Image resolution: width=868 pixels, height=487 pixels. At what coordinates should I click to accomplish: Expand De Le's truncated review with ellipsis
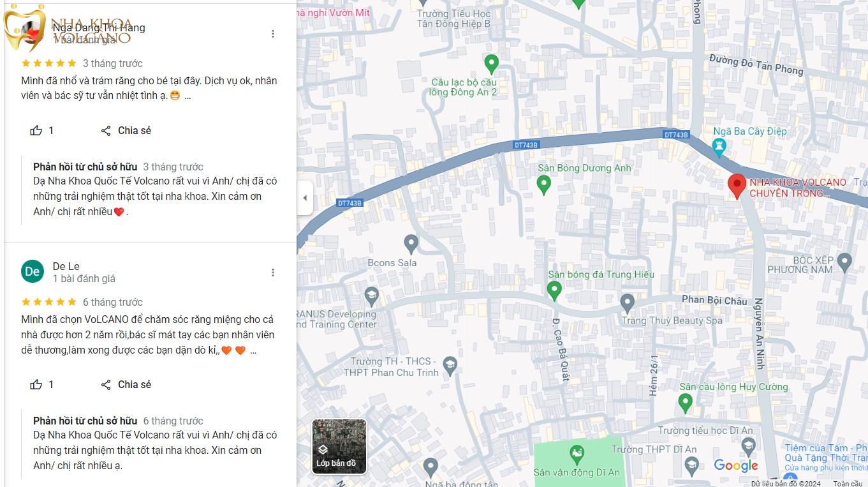(253, 350)
